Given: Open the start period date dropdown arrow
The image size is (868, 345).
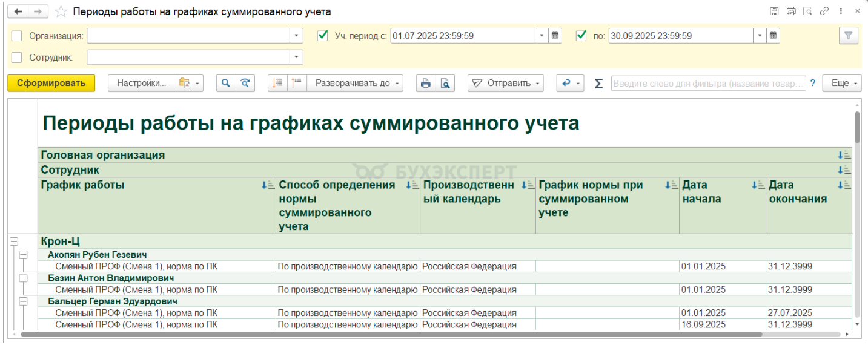Looking at the screenshot, I should pyautogui.click(x=542, y=36).
